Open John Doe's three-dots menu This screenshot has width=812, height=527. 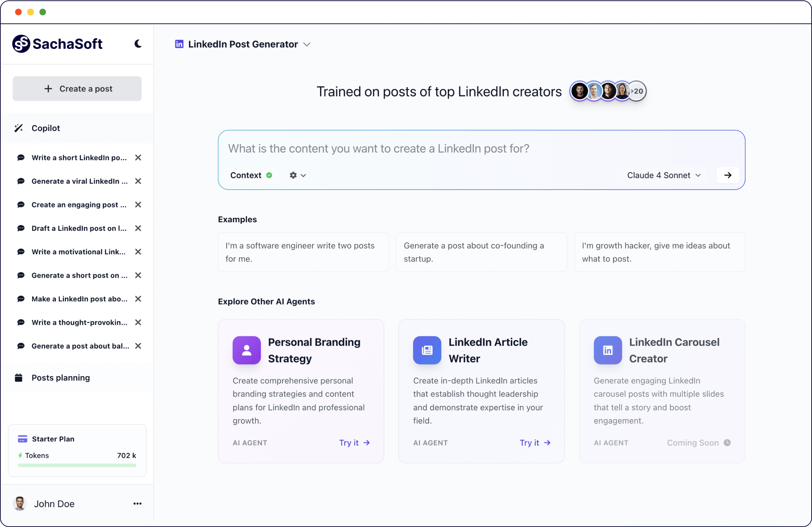pyautogui.click(x=137, y=504)
